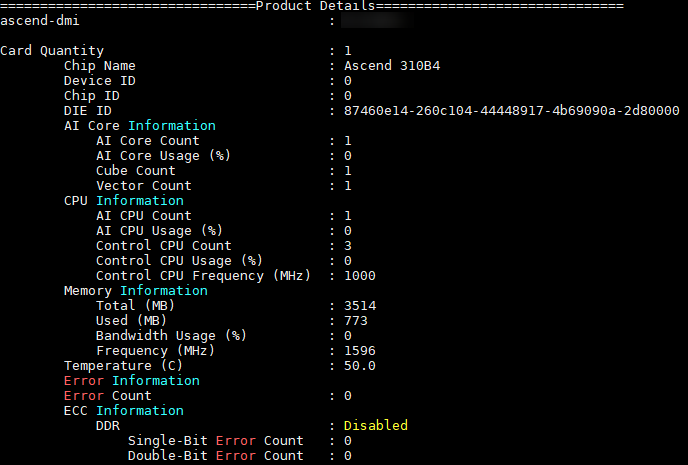This screenshot has width=688, height=465.
Task: Click the 'Card Quantity' label
Action: [52, 51]
